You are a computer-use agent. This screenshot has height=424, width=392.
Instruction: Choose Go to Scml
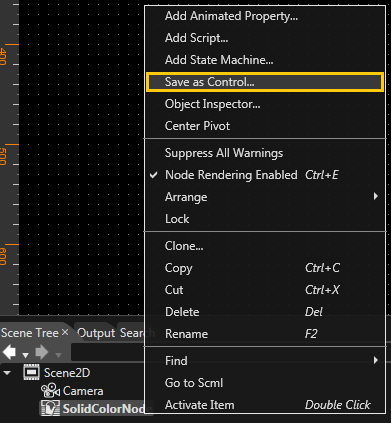[194, 383]
